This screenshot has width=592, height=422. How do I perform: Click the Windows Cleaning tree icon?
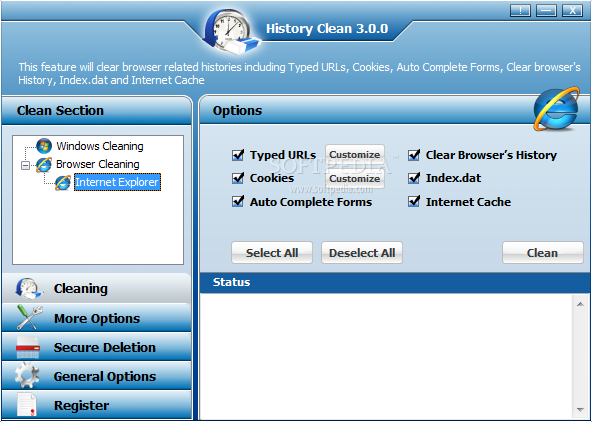[x=44, y=146]
